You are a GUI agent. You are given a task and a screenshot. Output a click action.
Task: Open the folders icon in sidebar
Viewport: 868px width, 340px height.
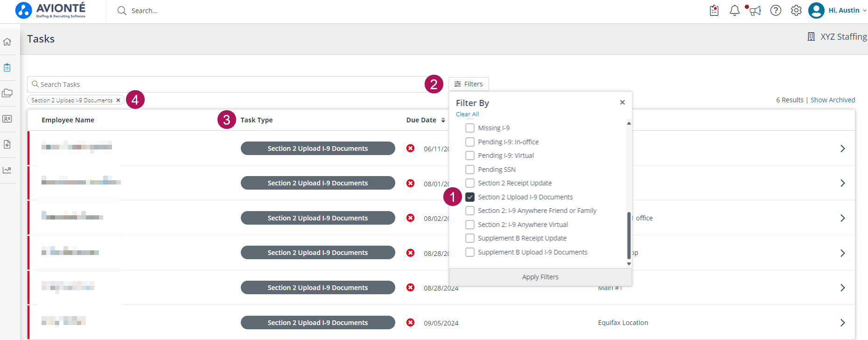[7, 93]
